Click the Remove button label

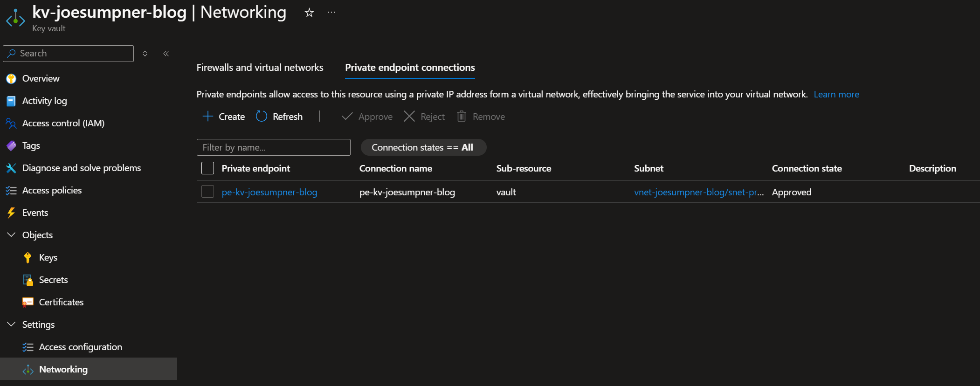(489, 117)
